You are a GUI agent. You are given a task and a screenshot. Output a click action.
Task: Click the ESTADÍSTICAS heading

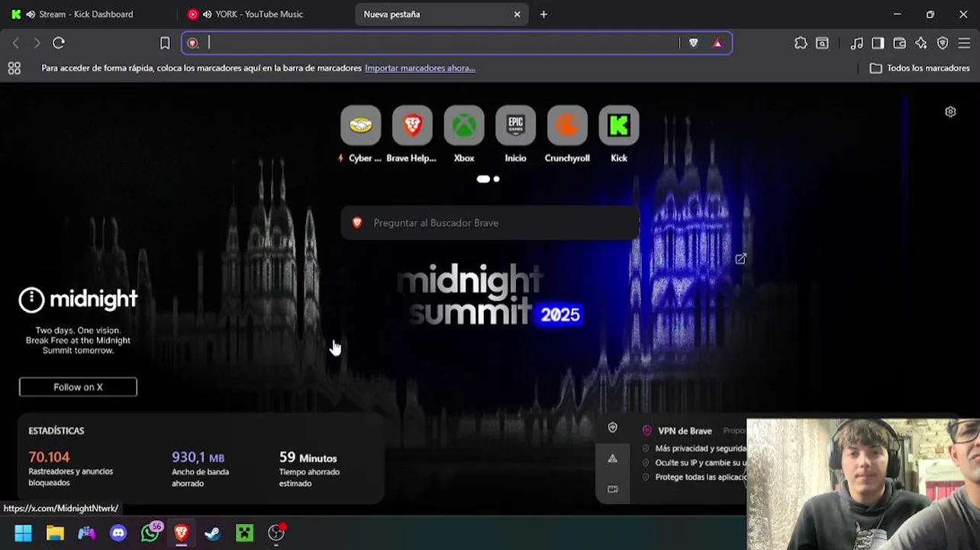[x=56, y=431]
